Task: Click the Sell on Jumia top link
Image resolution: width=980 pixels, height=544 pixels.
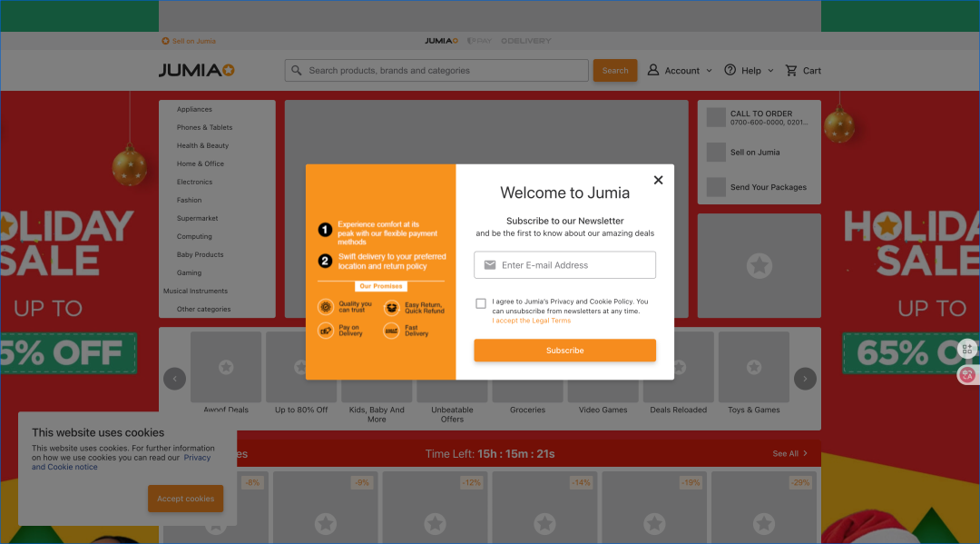Action: tap(194, 41)
